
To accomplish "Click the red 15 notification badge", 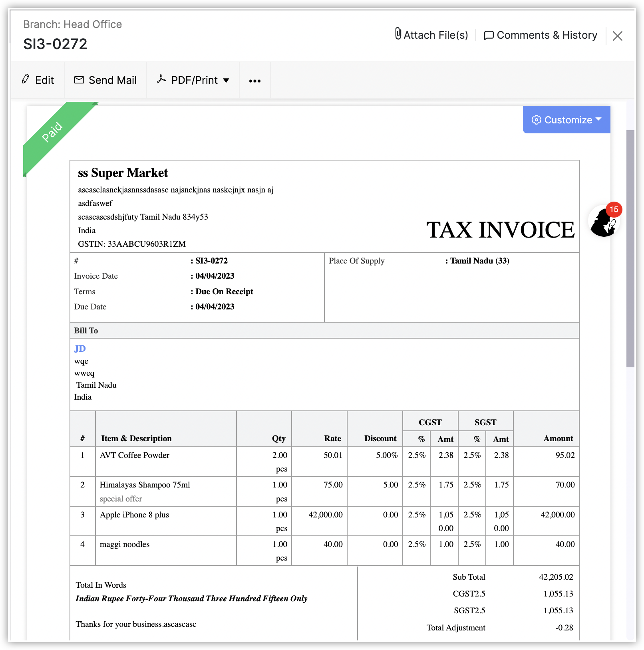I will pyautogui.click(x=614, y=209).
